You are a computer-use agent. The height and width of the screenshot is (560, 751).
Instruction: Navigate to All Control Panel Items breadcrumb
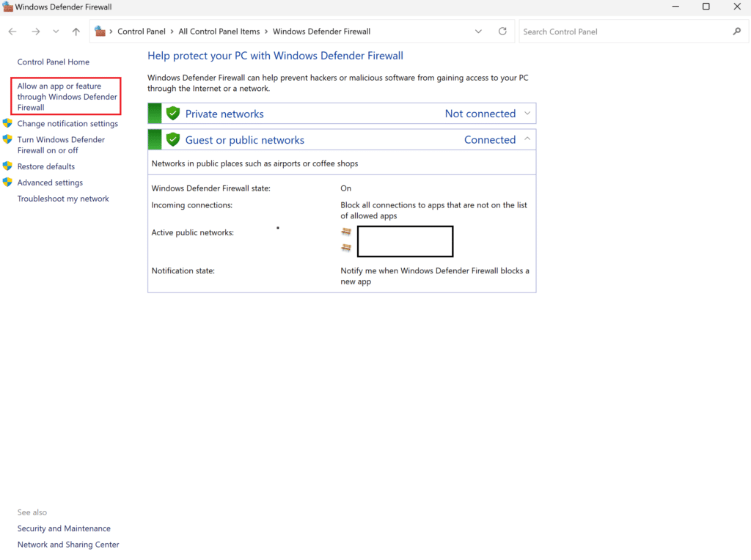219,32
